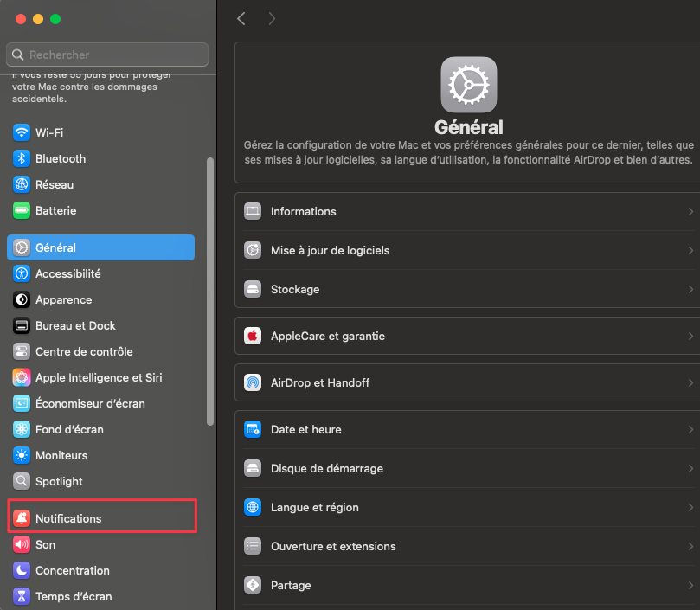Image resolution: width=700 pixels, height=610 pixels.
Task: Click "Économiseur d'écran" sidebar label
Action: [x=90, y=403]
